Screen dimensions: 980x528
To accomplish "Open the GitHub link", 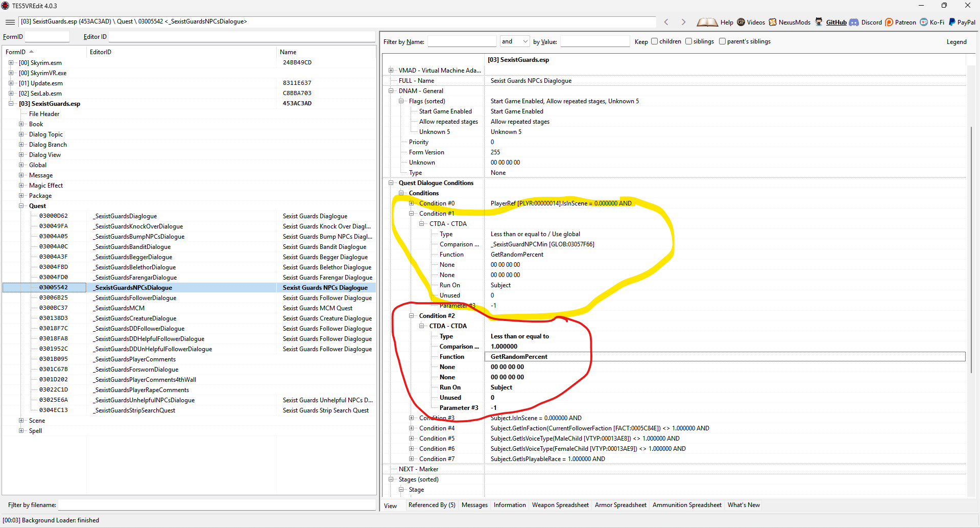I will point(836,22).
